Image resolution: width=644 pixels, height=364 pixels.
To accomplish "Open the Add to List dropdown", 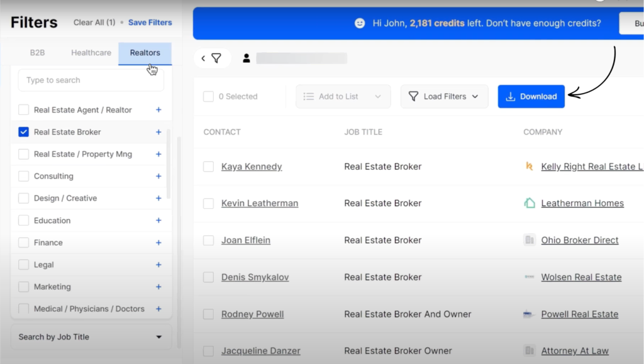I will click(343, 97).
